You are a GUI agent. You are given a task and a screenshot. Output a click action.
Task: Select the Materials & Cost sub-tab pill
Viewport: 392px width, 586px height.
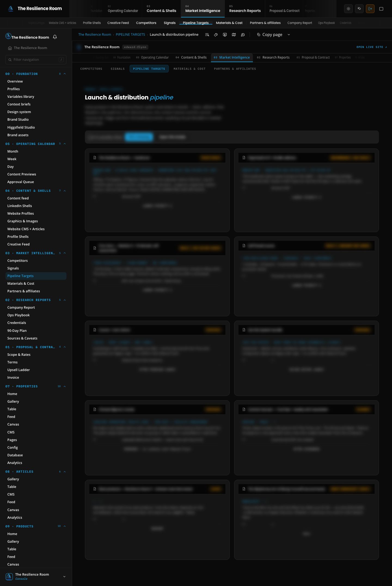[x=189, y=69]
